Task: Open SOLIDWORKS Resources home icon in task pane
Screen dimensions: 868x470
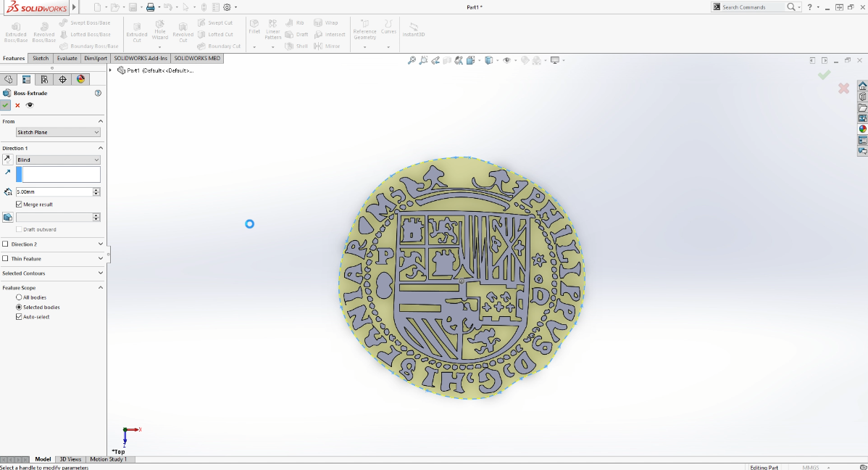Action: click(862, 86)
